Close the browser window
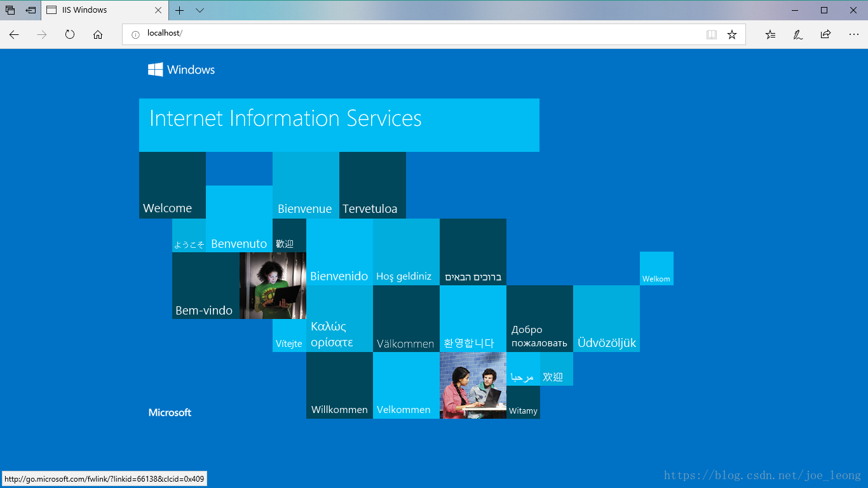The image size is (868, 488). (x=853, y=10)
